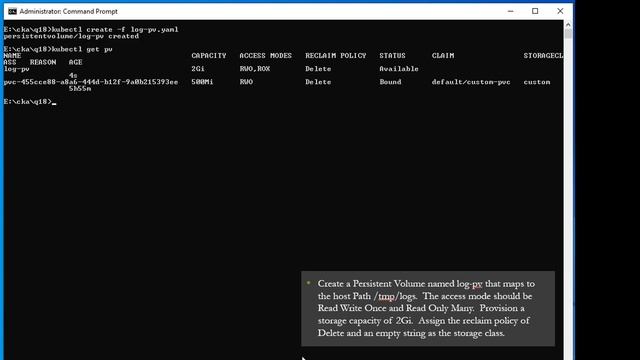The image size is (640, 360).
Task: Click 'persistentvolume/log-pv created' output line
Action: pyautogui.click(x=71, y=36)
